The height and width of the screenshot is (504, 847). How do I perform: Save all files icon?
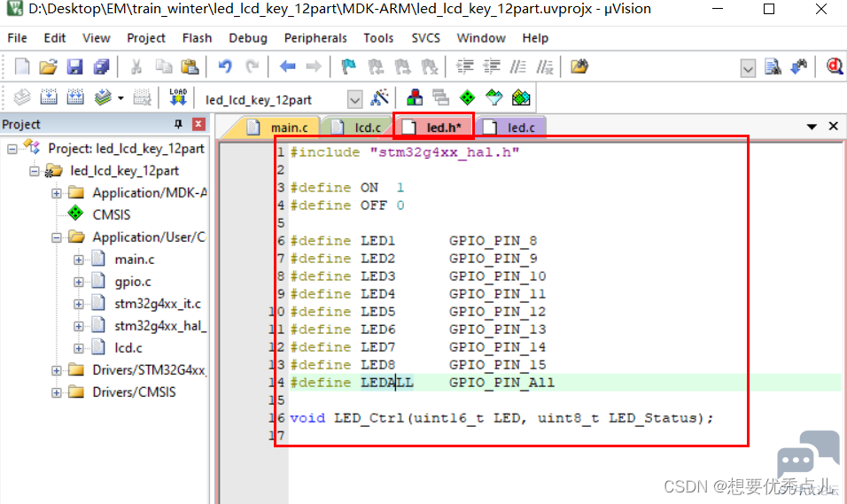coord(101,66)
